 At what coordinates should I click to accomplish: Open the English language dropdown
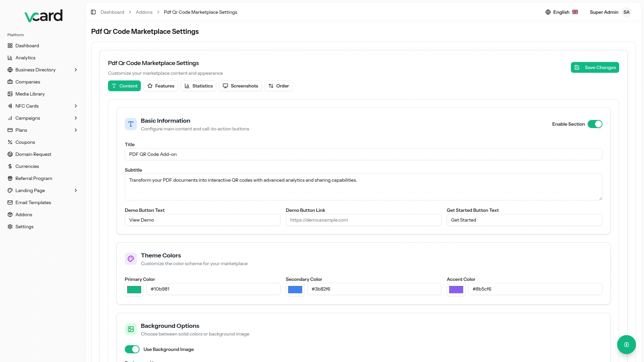click(562, 12)
